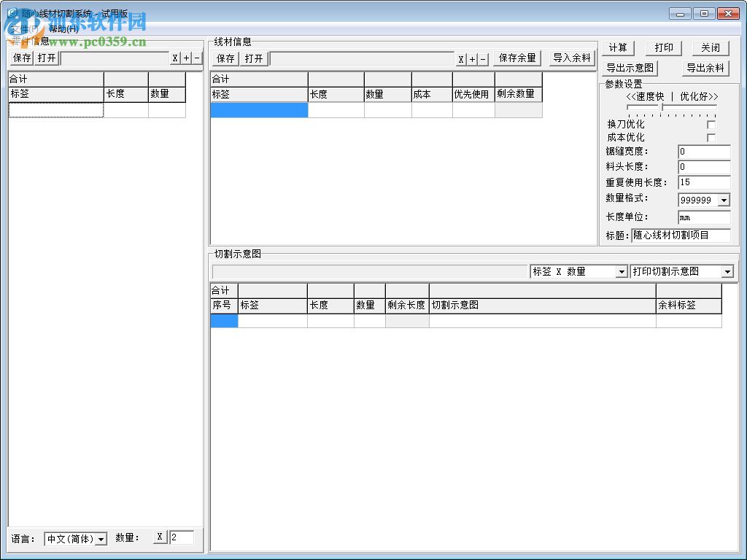Viewport: 747px width, 560px height.
Task: Click 线材信息 file path field
Action: [362, 59]
